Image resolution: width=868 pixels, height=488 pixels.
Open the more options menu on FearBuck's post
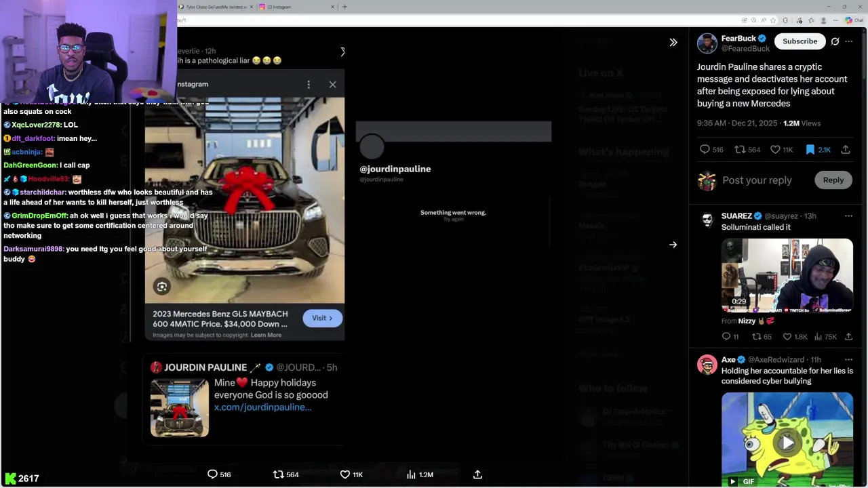coord(849,41)
